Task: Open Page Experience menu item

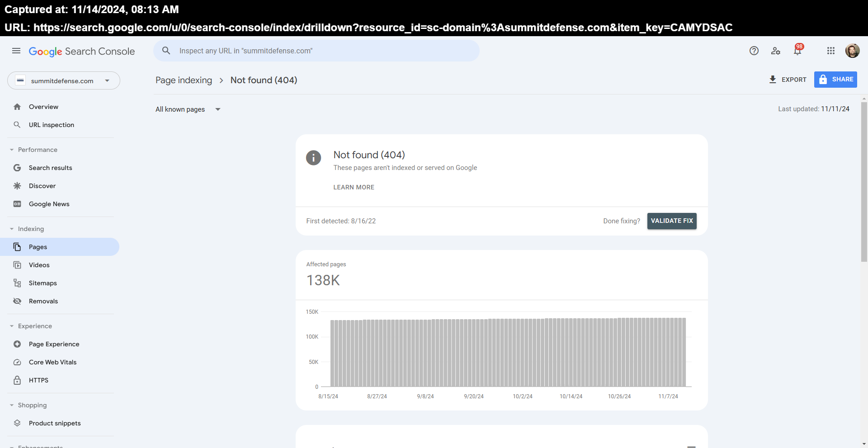Action: click(x=60, y=344)
